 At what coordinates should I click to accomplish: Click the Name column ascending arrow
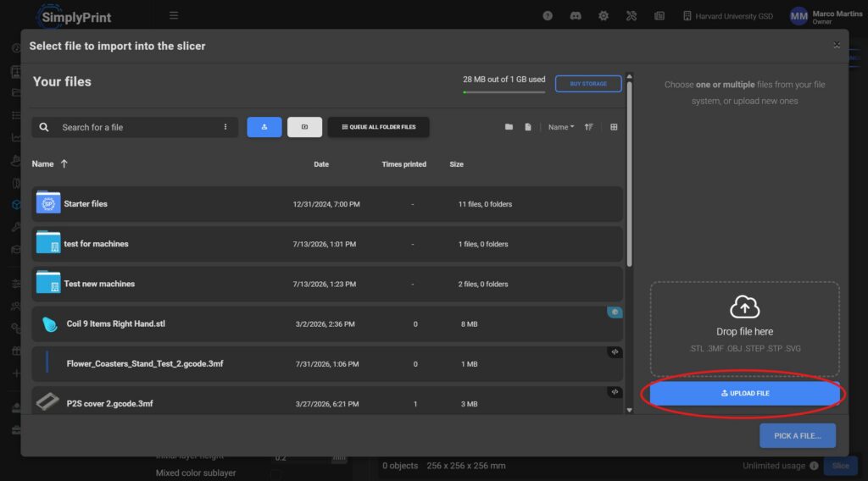point(64,163)
